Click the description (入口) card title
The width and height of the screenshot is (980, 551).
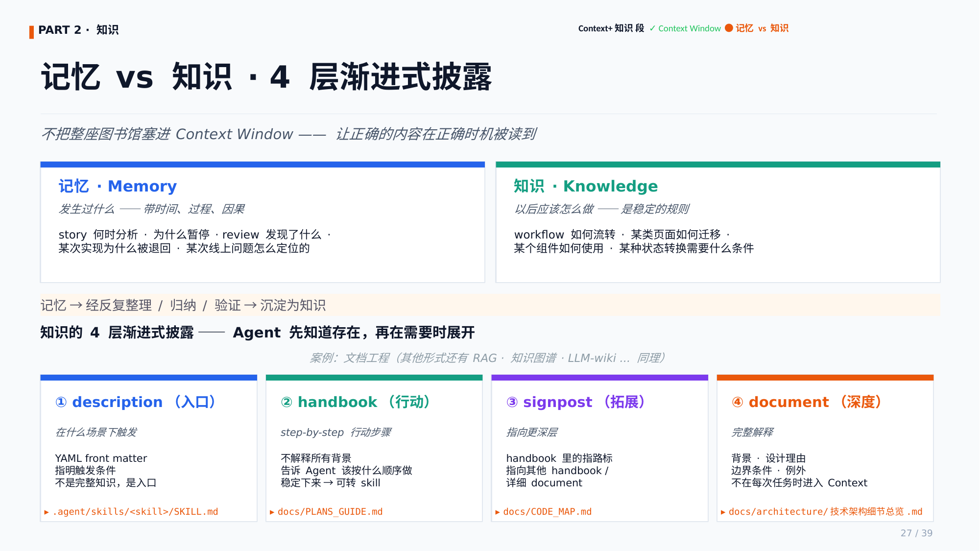135,402
